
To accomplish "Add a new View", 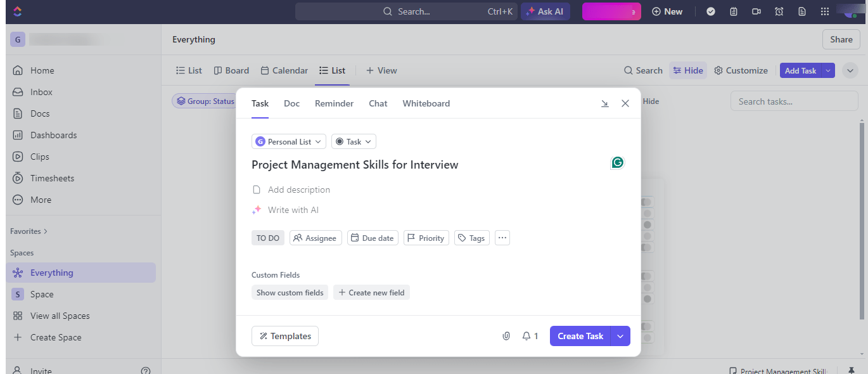I will coord(381,70).
